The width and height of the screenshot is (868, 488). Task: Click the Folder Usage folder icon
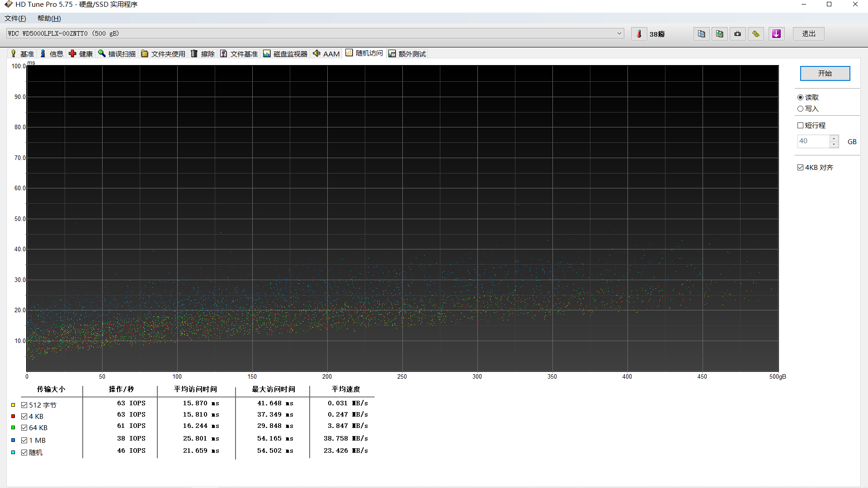click(145, 54)
